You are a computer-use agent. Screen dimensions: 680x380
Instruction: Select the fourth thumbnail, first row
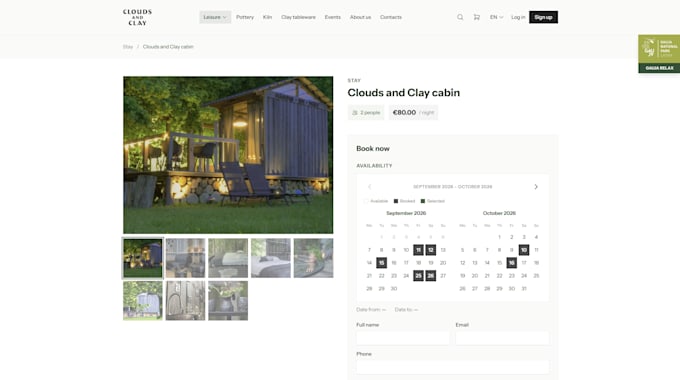pyautogui.click(x=271, y=258)
